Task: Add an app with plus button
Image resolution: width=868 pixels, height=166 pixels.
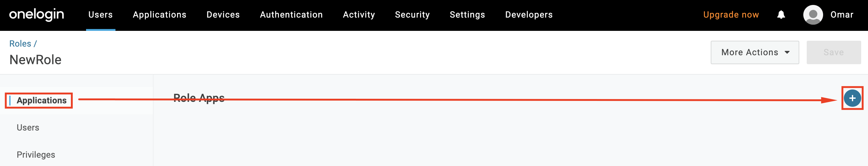Action: coord(852,98)
